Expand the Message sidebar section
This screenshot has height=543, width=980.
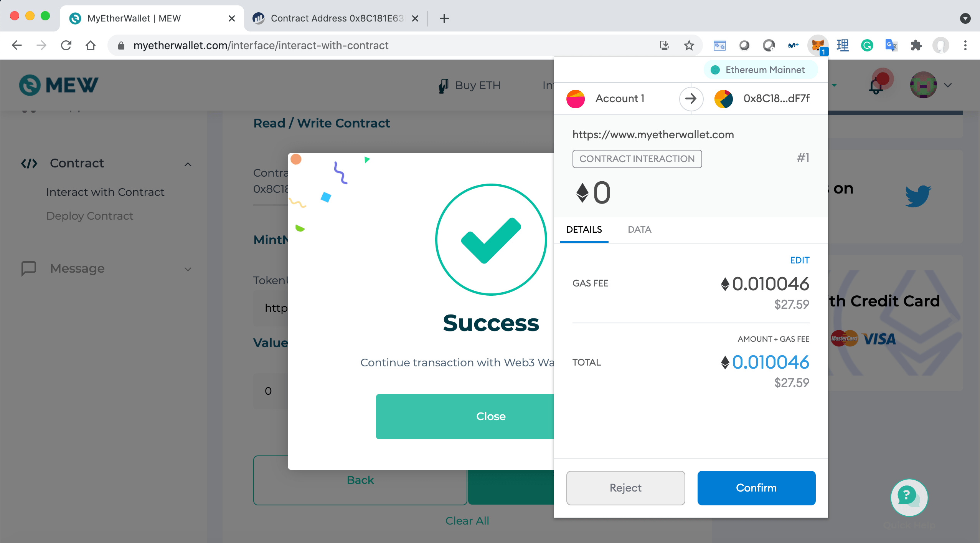pos(188,269)
